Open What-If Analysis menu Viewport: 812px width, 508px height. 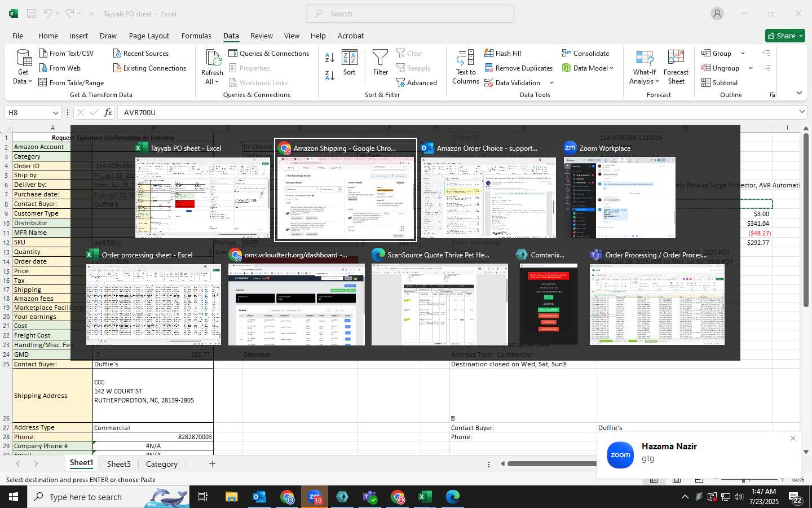(x=645, y=67)
